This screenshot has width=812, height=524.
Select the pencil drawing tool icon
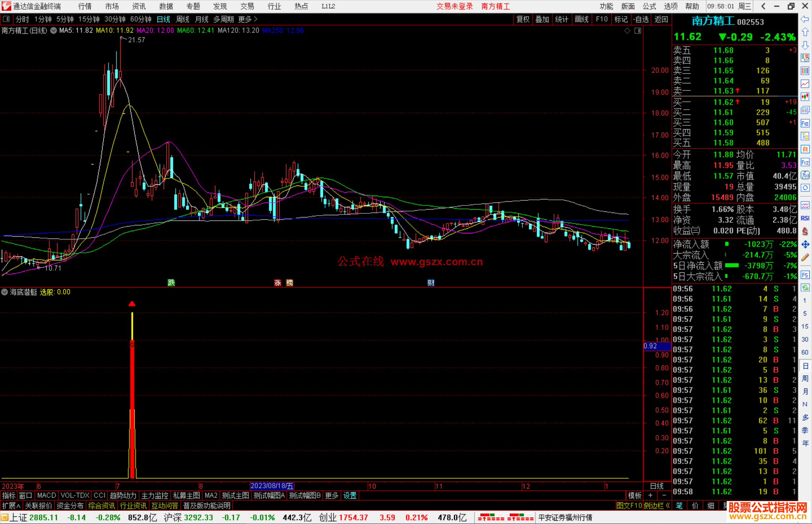805,257
